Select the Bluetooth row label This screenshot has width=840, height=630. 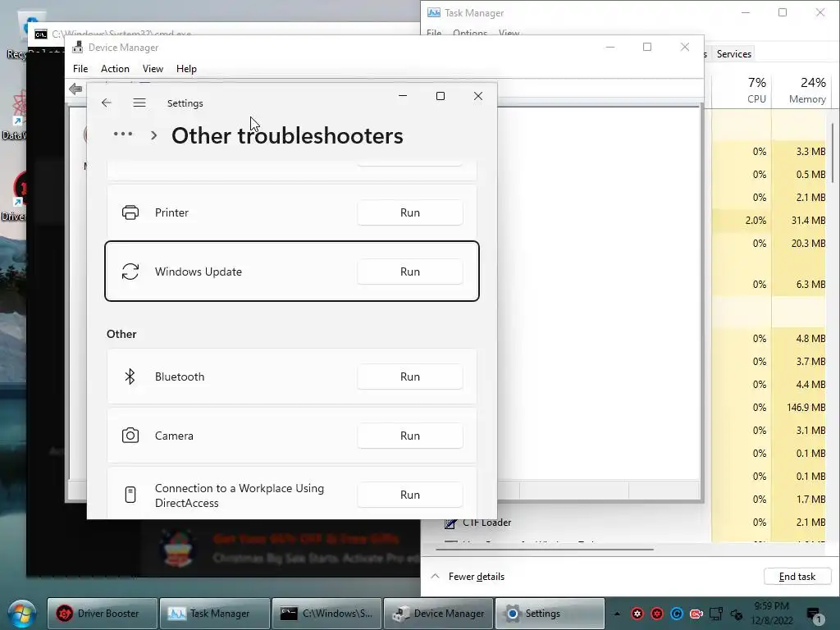tap(180, 377)
